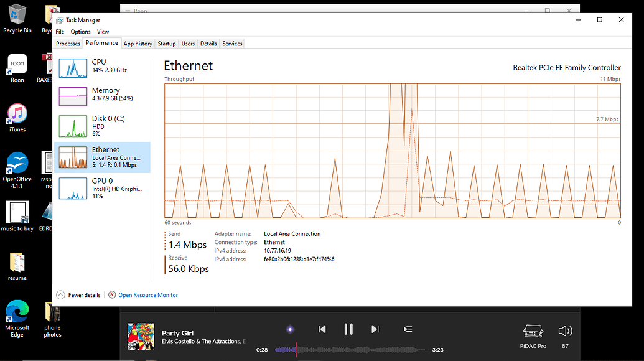Switch to the App history tab
The image size is (644, 361).
click(x=138, y=44)
